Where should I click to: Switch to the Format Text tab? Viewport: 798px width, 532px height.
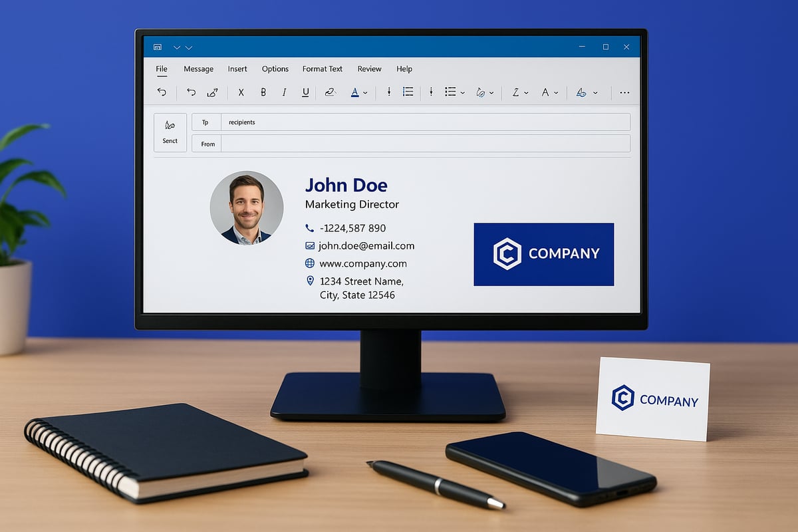point(322,69)
